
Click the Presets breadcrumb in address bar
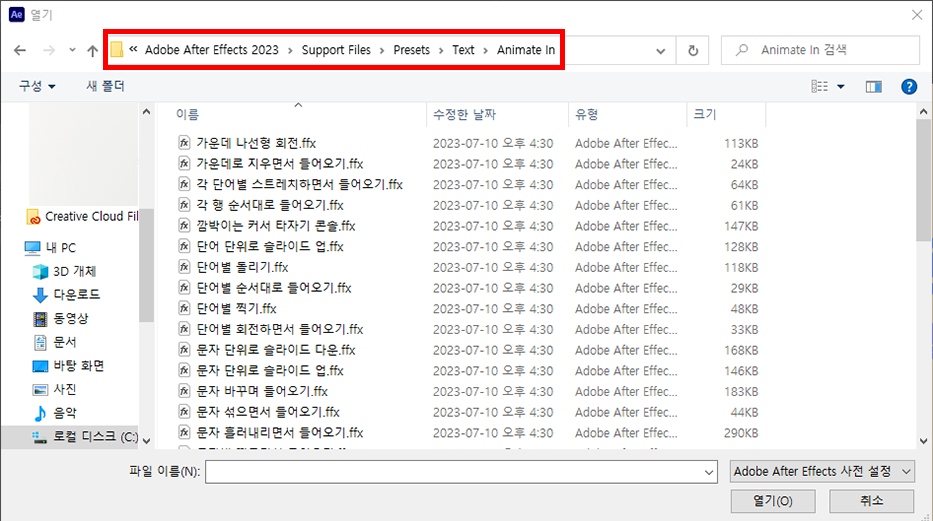(x=410, y=49)
